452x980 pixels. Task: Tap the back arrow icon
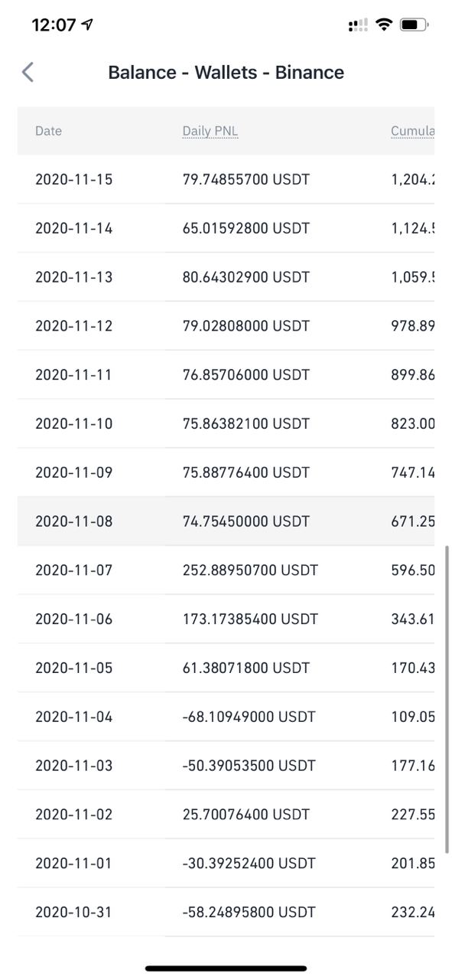28,73
